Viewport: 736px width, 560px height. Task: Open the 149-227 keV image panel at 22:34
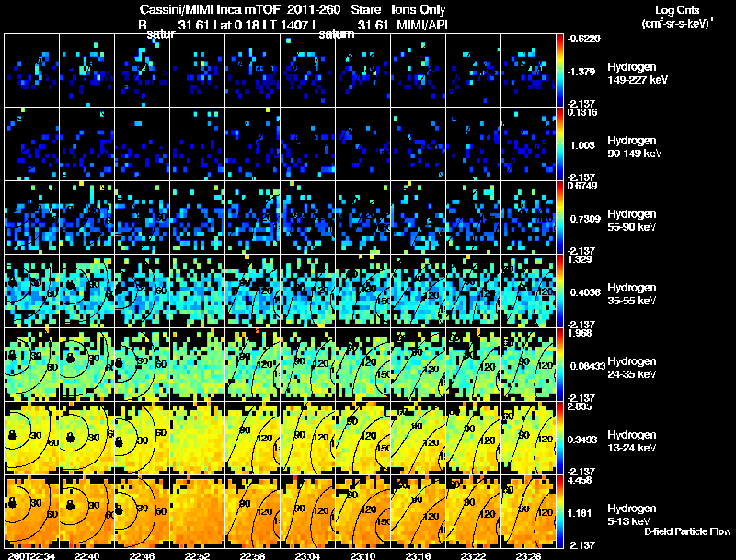pyautogui.click(x=31, y=70)
